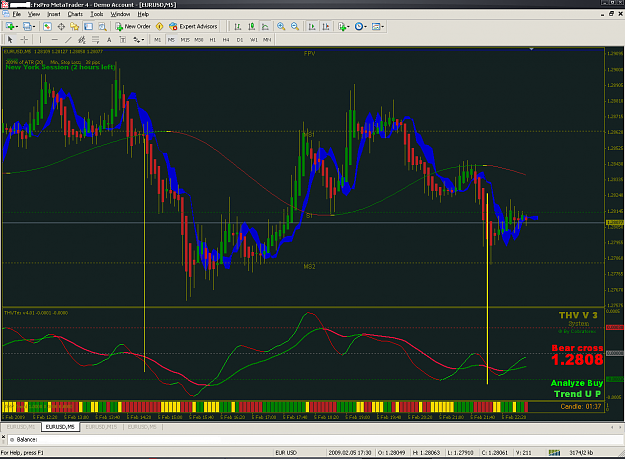Select the Trendline drawing tool
Viewport: 625px width, 459px height.
(x=68, y=39)
